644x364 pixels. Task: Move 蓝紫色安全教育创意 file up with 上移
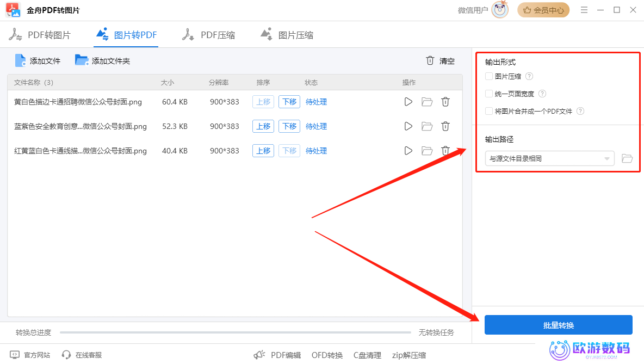[263, 126]
